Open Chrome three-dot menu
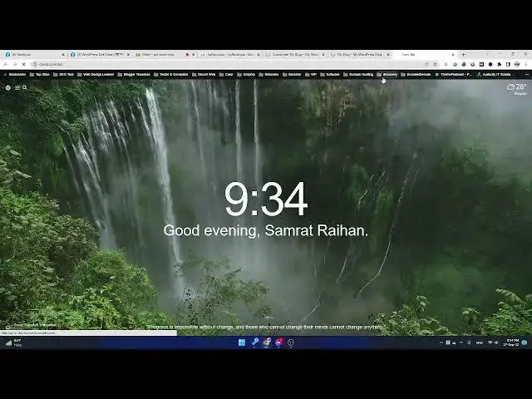Screen dimensions: 532x399 (x=526, y=64)
